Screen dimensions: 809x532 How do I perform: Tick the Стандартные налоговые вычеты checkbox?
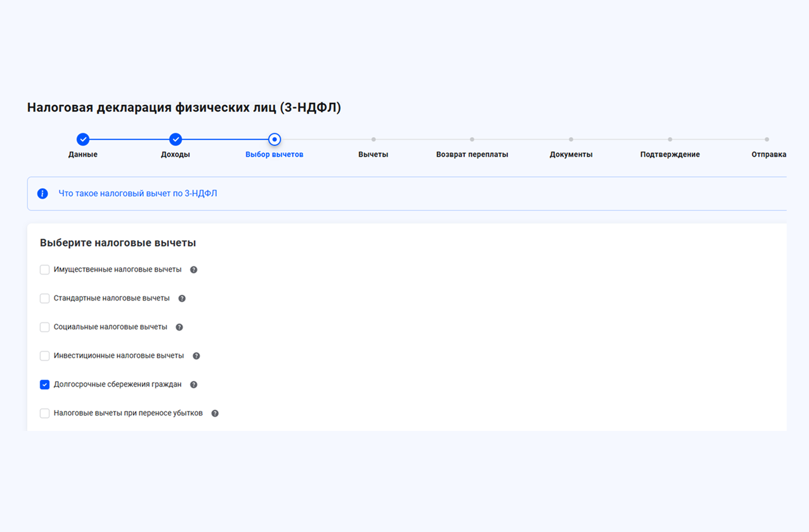tap(45, 298)
